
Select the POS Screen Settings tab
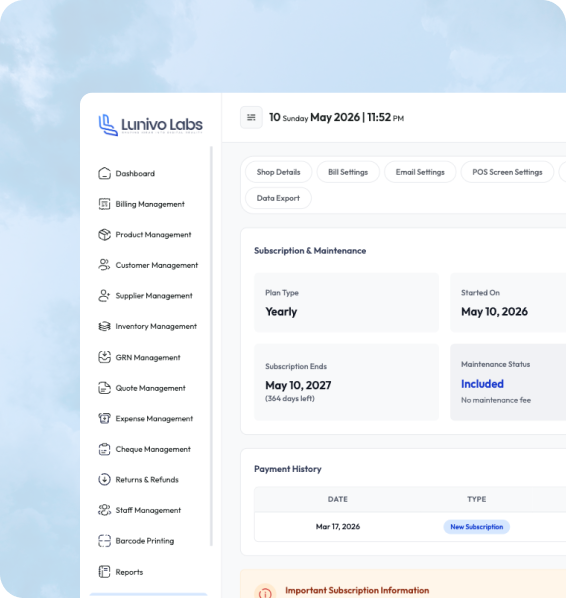(x=507, y=172)
